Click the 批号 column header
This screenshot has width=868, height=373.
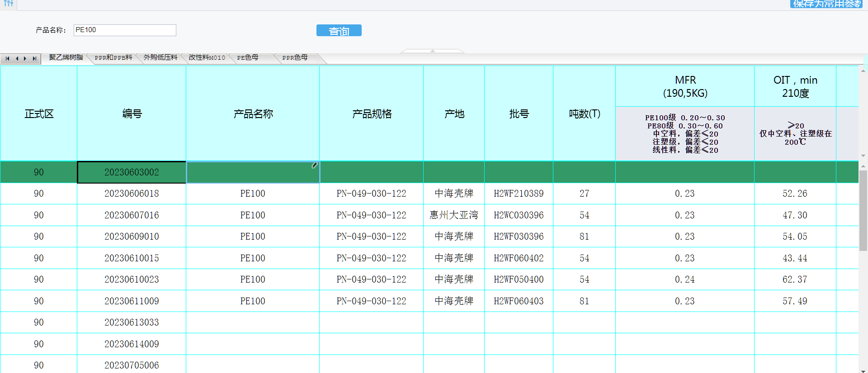coord(519,113)
